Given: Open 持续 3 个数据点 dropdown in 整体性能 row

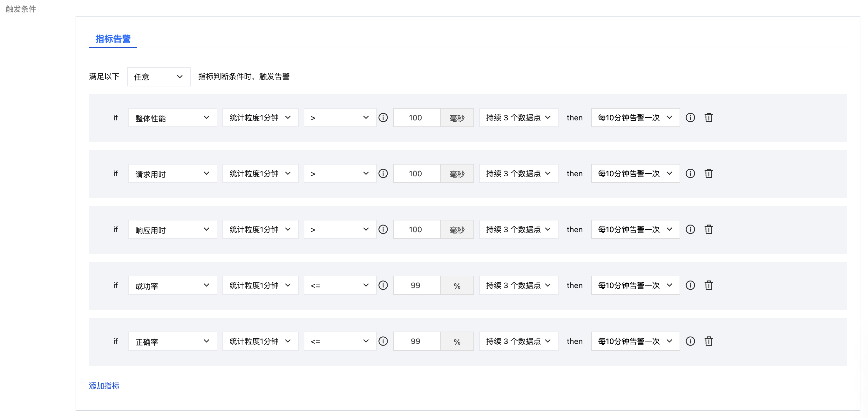Looking at the screenshot, I should (x=519, y=118).
